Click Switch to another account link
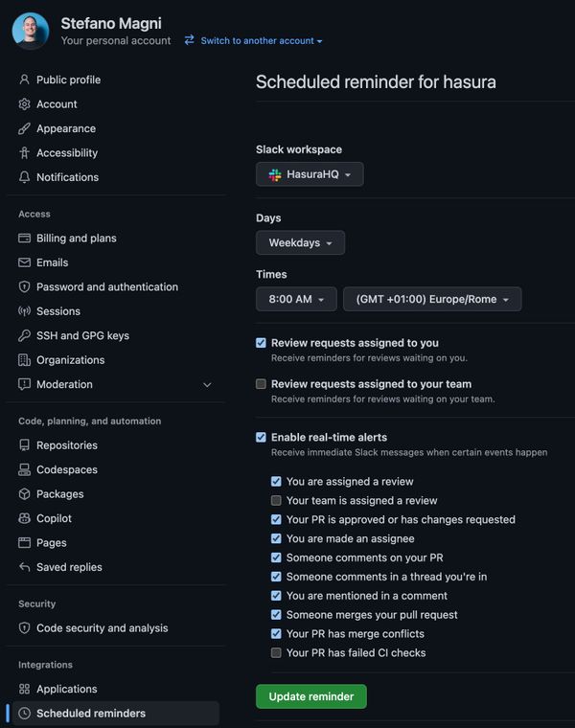Screen dimensions: 575x728 tap(254, 41)
